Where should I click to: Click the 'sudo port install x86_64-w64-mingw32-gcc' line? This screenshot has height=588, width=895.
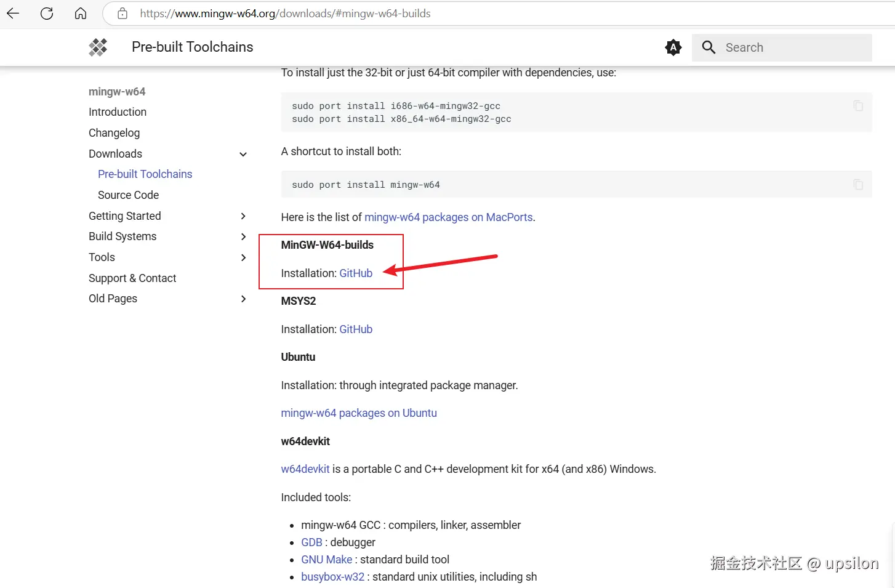(x=401, y=119)
